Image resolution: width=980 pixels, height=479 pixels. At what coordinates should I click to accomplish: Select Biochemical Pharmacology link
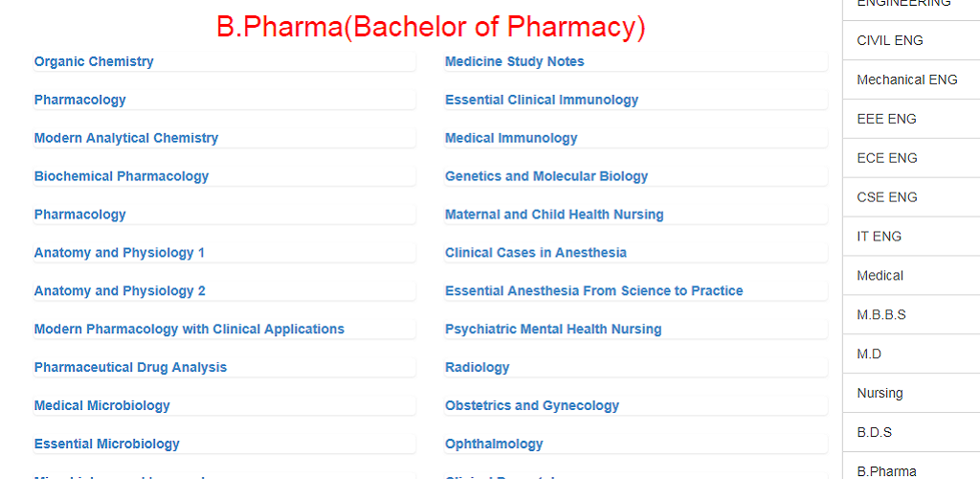pyautogui.click(x=122, y=175)
